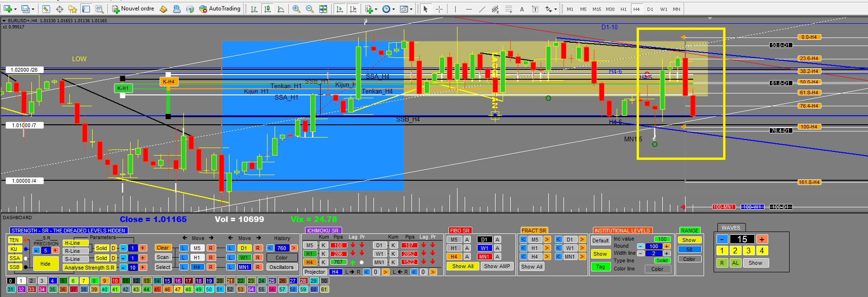Viewport: 868px width, 297px height.
Task: Toggle the AutoTrading button
Action: point(219,9)
